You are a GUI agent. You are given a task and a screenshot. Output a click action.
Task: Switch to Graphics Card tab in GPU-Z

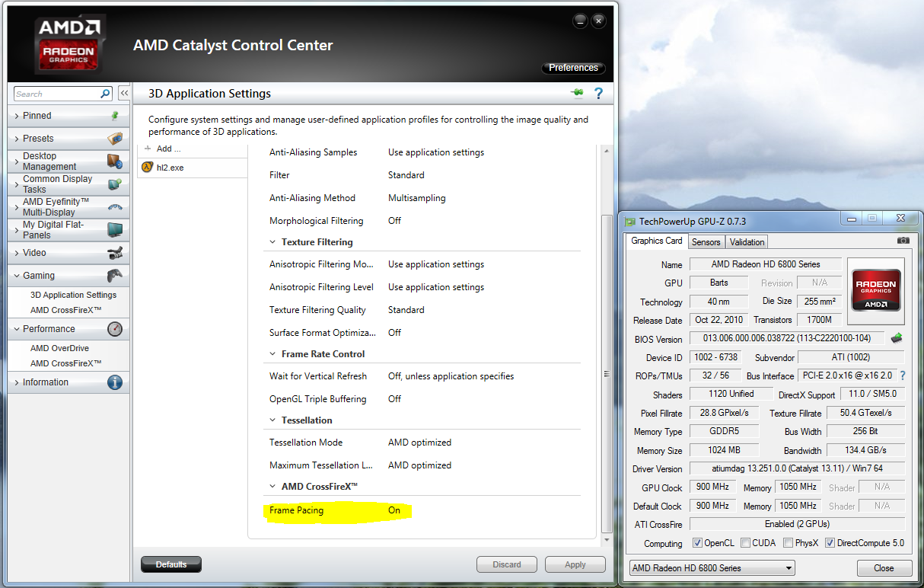pyautogui.click(x=657, y=241)
